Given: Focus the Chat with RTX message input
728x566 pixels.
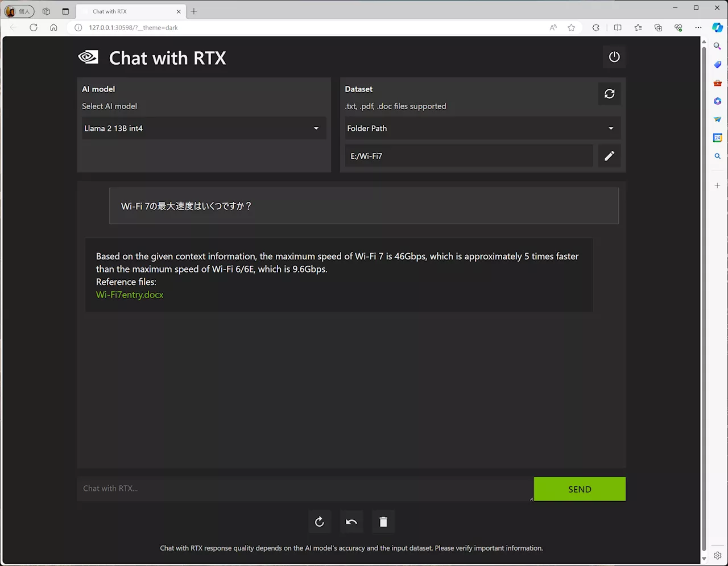Looking at the screenshot, I should pos(305,489).
